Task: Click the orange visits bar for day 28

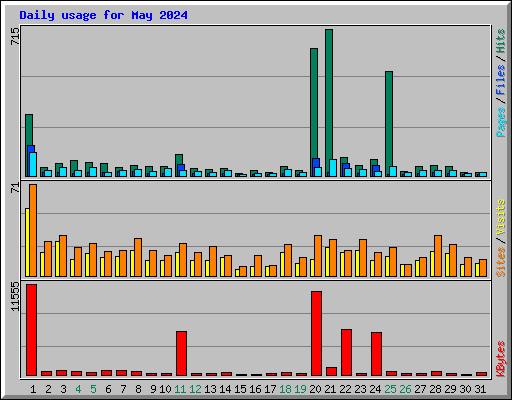Action: tap(438, 256)
